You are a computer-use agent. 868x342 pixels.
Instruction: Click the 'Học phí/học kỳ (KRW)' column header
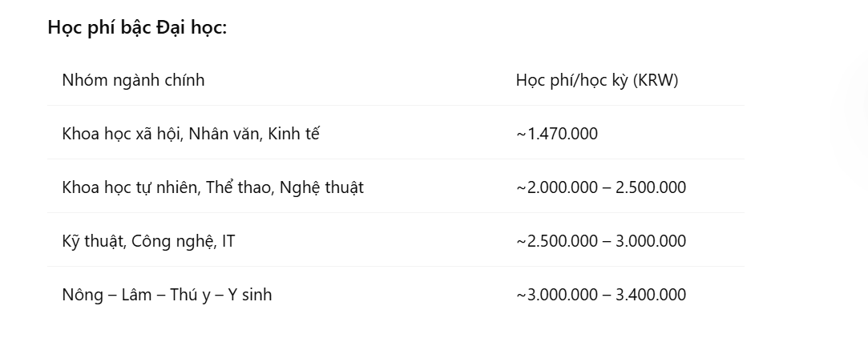coord(597,80)
